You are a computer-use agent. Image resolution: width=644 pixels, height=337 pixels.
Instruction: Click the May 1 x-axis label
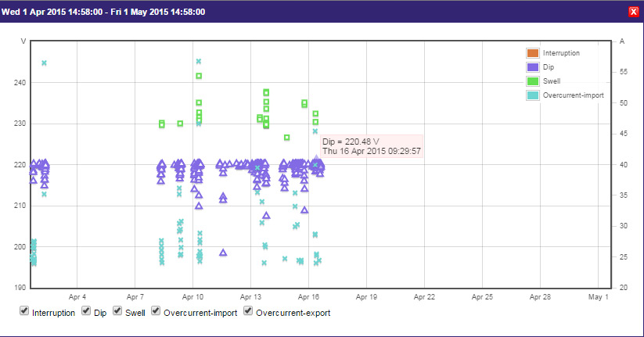[598, 298]
